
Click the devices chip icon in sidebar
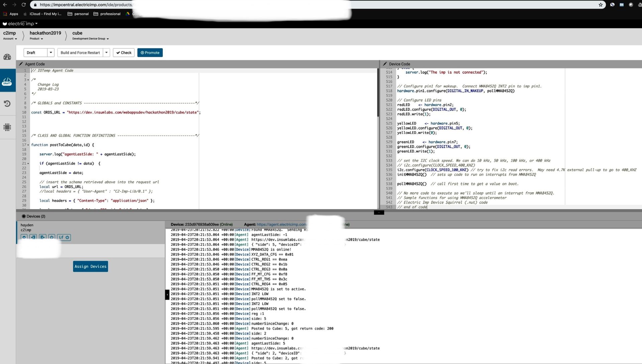pos(7,127)
